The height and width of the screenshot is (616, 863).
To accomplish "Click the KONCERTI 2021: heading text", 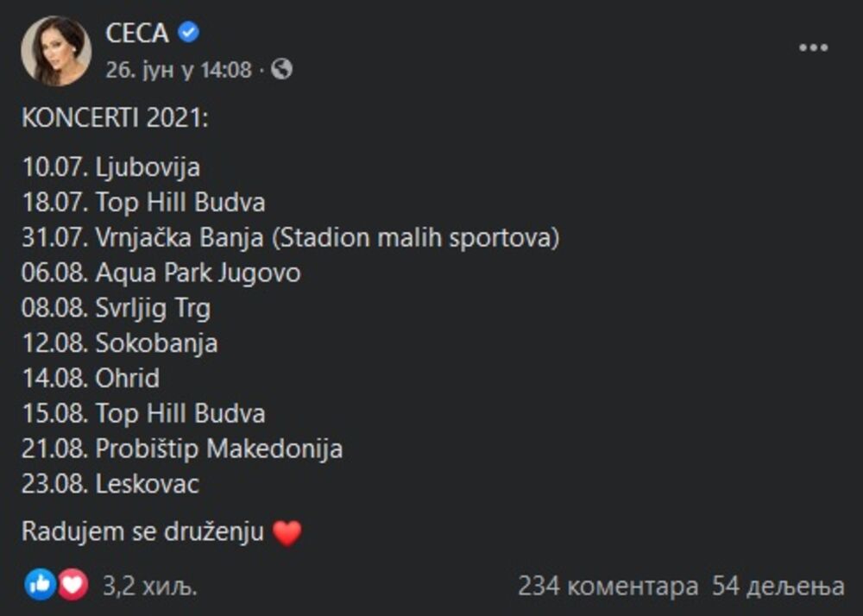I will pos(115,119).
